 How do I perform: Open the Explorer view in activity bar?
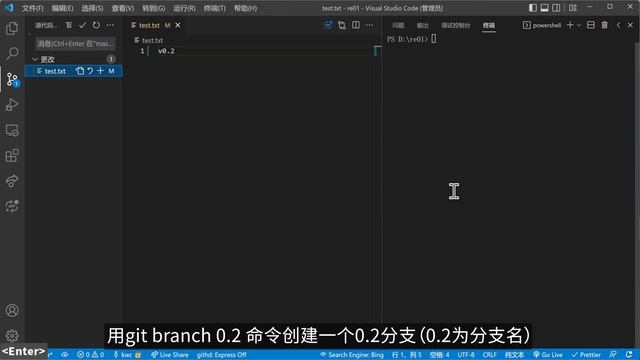tap(12, 28)
